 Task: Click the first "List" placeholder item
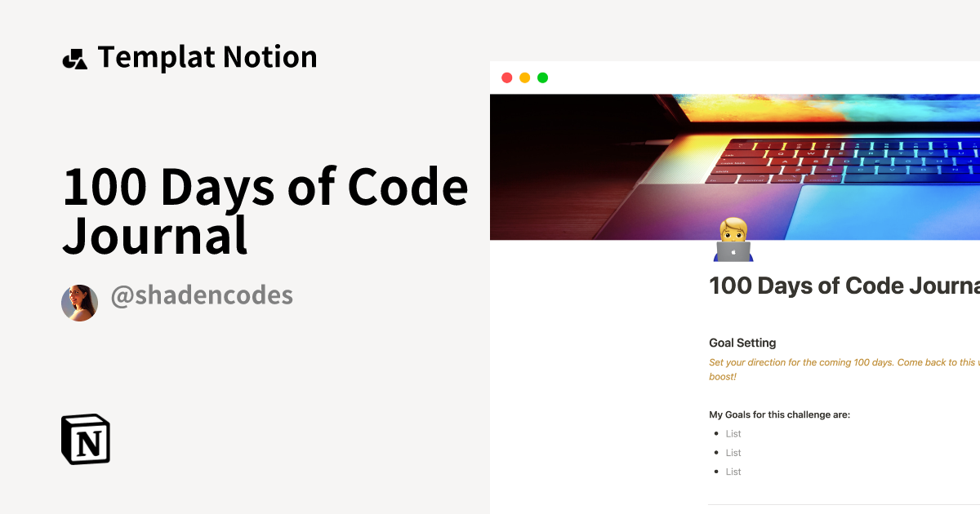[733, 434]
